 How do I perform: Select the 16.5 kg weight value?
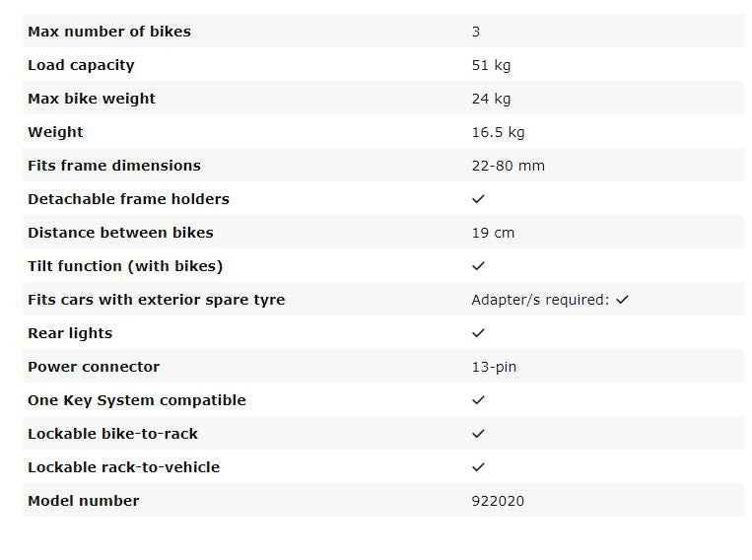(x=498, y=132)
